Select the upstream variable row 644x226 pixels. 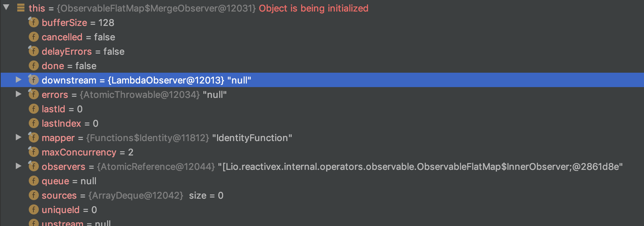click(76, 223)
